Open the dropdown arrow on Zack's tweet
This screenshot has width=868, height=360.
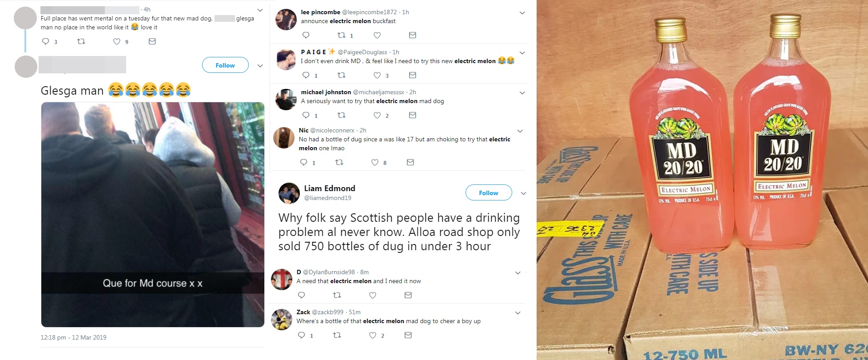pyautogui.click(x=518, y=313)
